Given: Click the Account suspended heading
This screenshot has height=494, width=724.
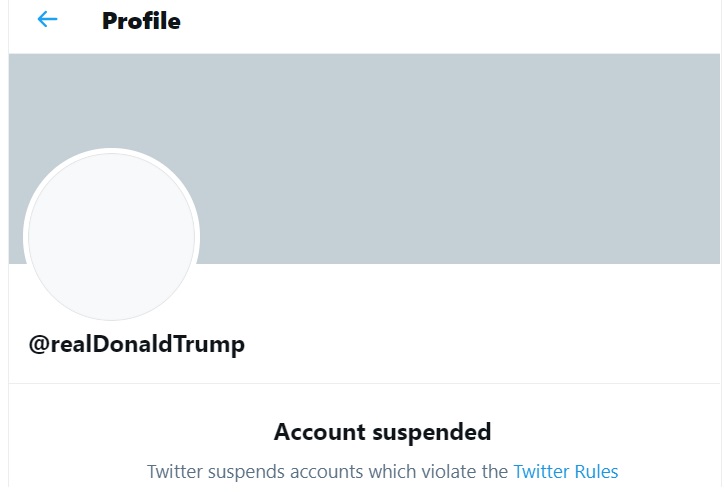Looking at the screenshot, I should point(382,432).
